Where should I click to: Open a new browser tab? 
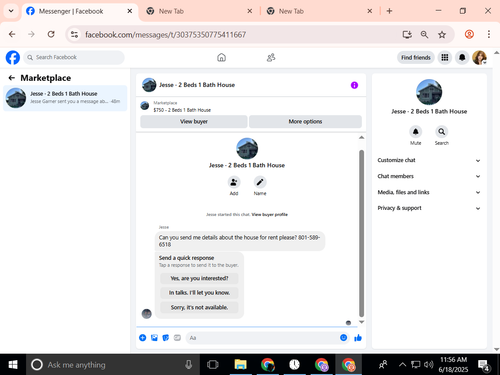(389, 11)
